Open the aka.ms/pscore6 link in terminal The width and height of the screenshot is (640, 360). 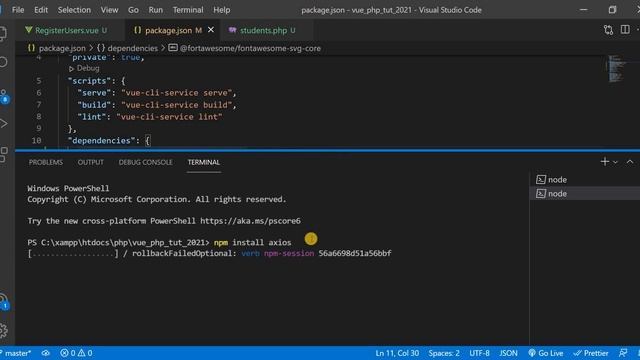(x=250, y=221)
